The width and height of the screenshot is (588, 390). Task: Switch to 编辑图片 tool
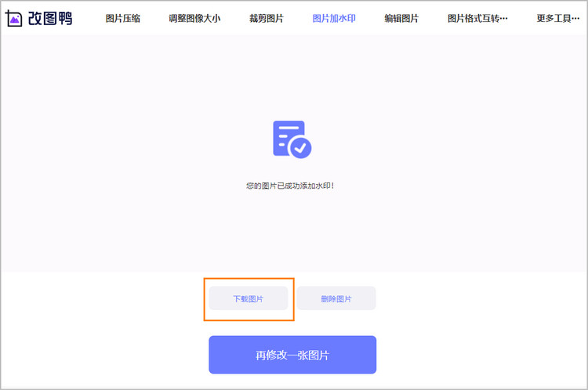[401, 18]
